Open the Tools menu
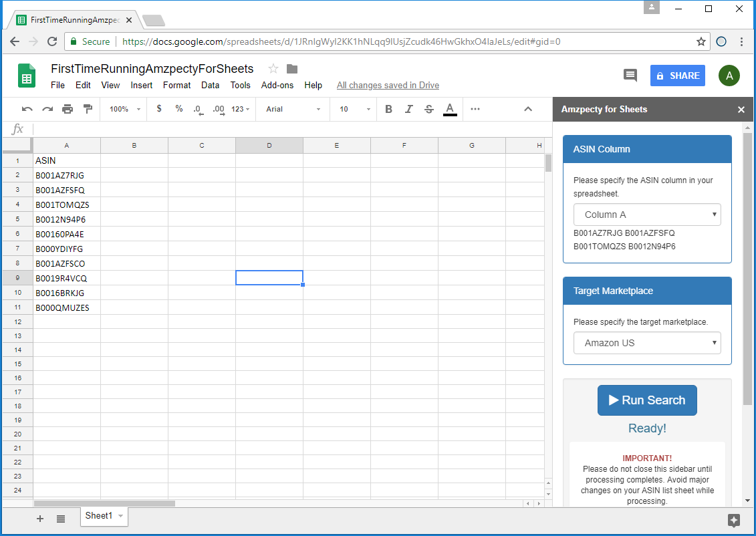 tap(240, 85)
